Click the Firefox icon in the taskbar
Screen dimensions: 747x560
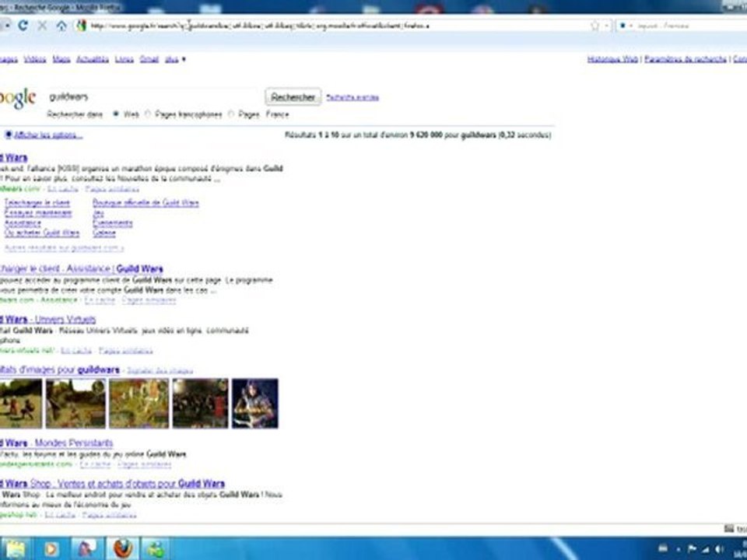tap(122, 548)
